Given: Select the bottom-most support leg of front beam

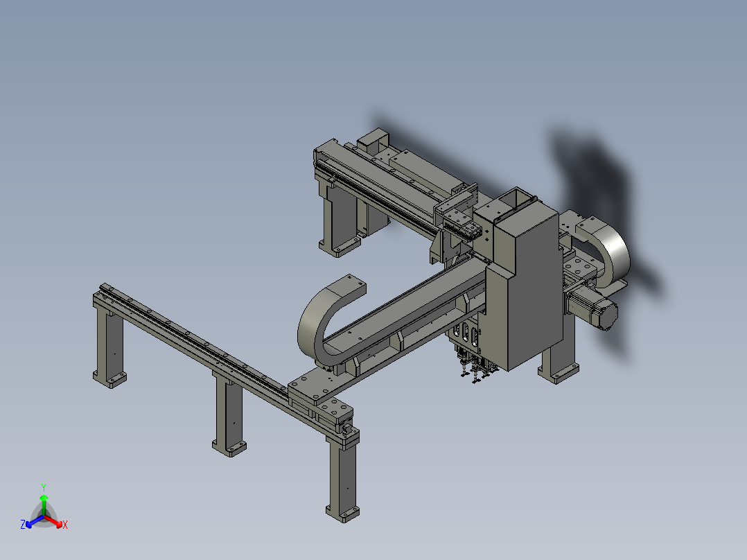Looking at the screenshot, I should click(x=342, y=480).
